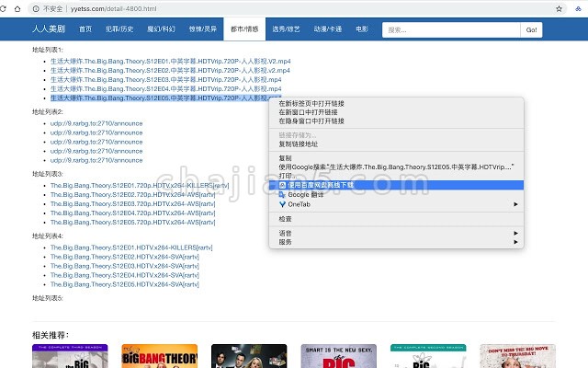Open 检查 (Inspect) from the context menu

[x=285, y=219]
